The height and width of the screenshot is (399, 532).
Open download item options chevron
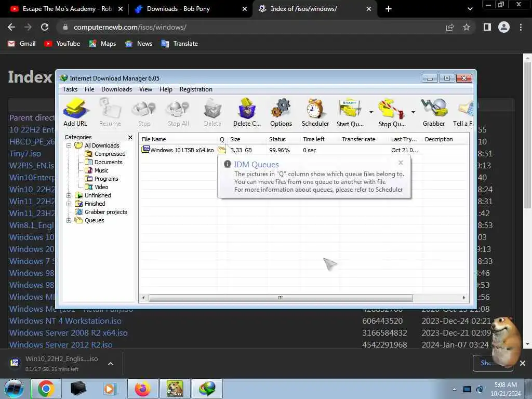(111, 364)
